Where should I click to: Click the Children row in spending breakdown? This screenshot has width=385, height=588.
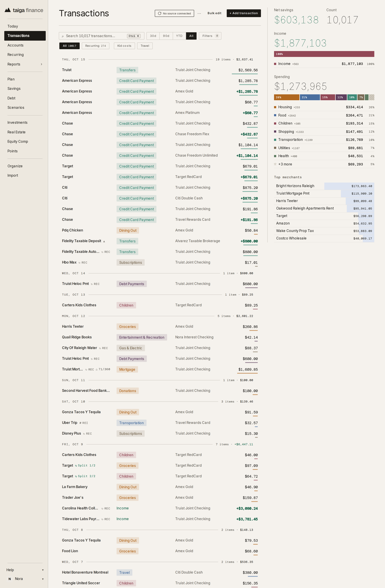pyautogui.click(x=324, y=123)
